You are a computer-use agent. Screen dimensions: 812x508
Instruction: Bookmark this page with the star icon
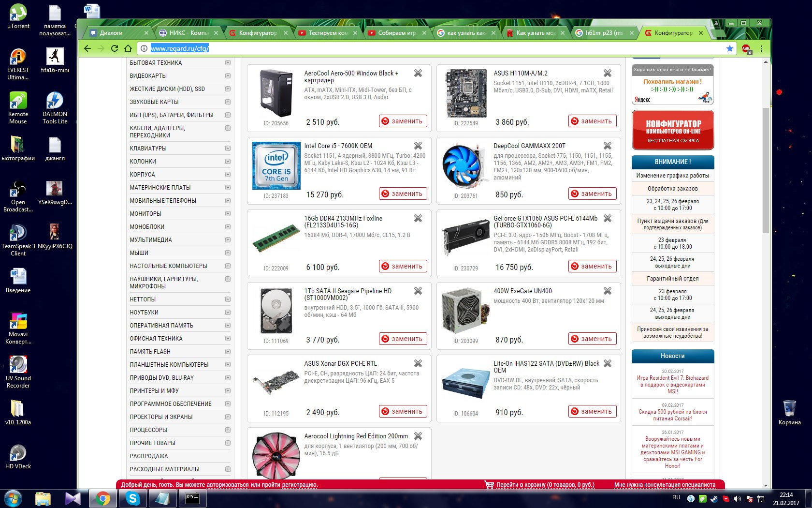730,48
